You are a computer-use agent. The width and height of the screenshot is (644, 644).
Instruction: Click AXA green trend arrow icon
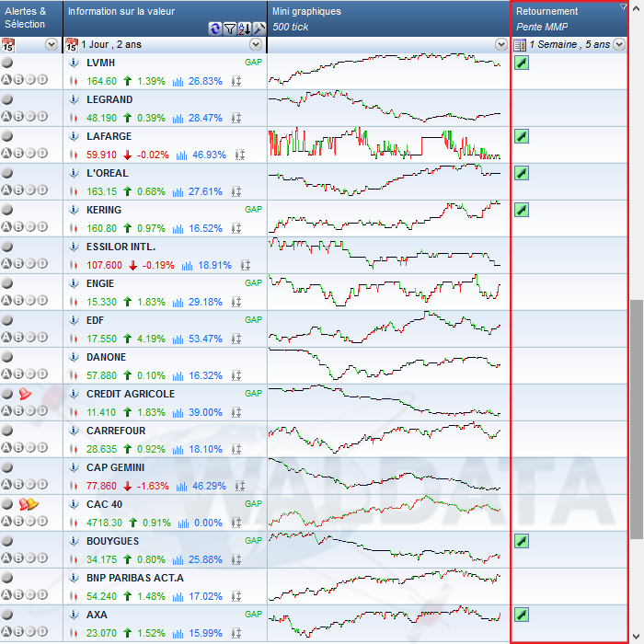(x=522, y=615)
